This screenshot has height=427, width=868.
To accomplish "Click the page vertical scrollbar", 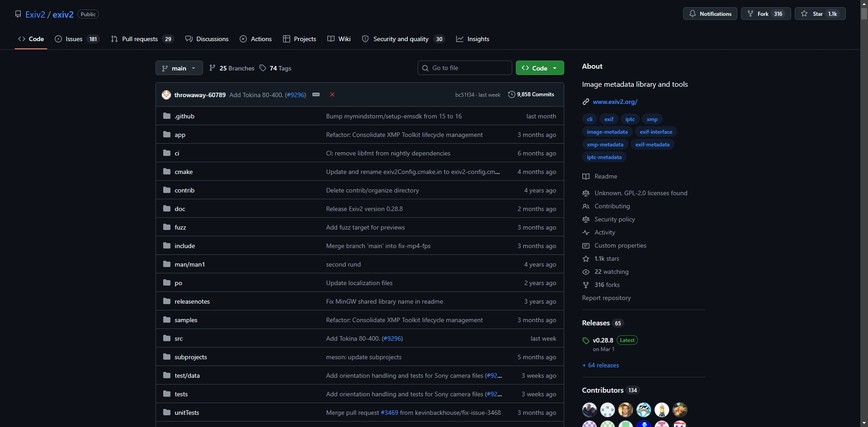I will coord(864,213).
